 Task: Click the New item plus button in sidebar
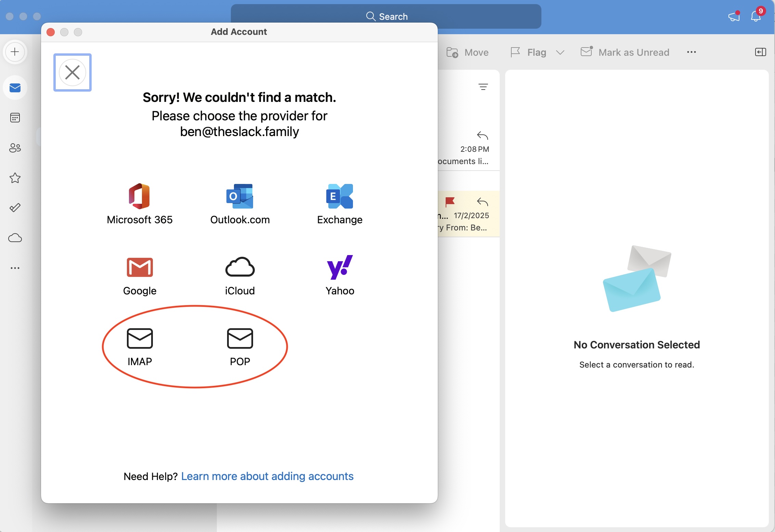point(15,52)
